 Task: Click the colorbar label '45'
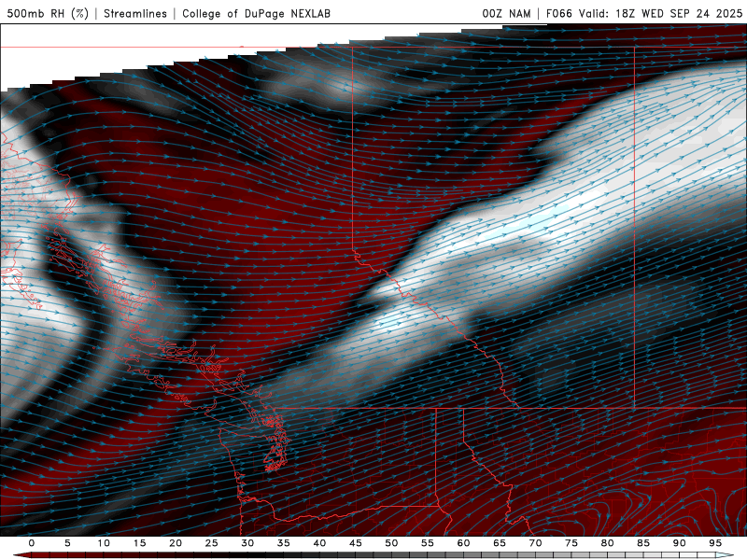pyautogui.click(x=356, y=543)
